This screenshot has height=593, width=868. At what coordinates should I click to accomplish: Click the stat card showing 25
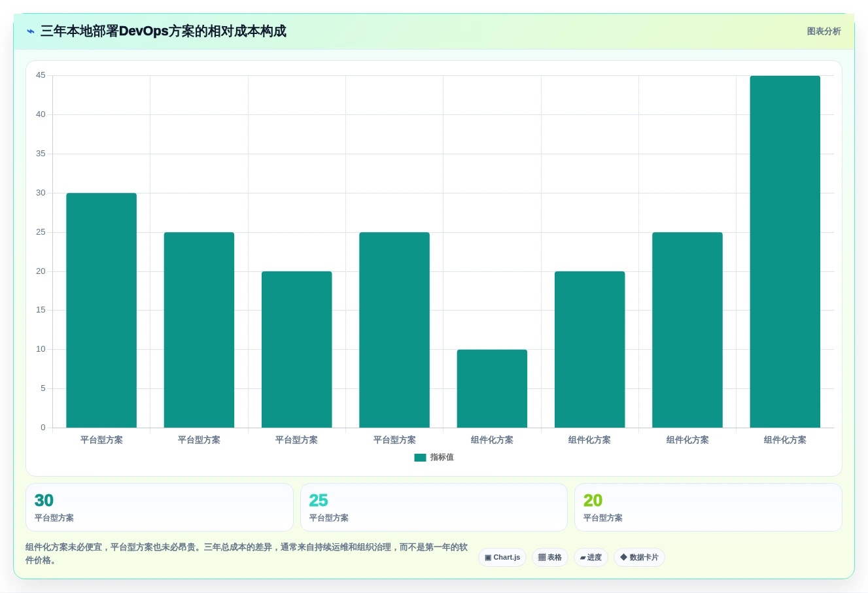tap(434, 507)
